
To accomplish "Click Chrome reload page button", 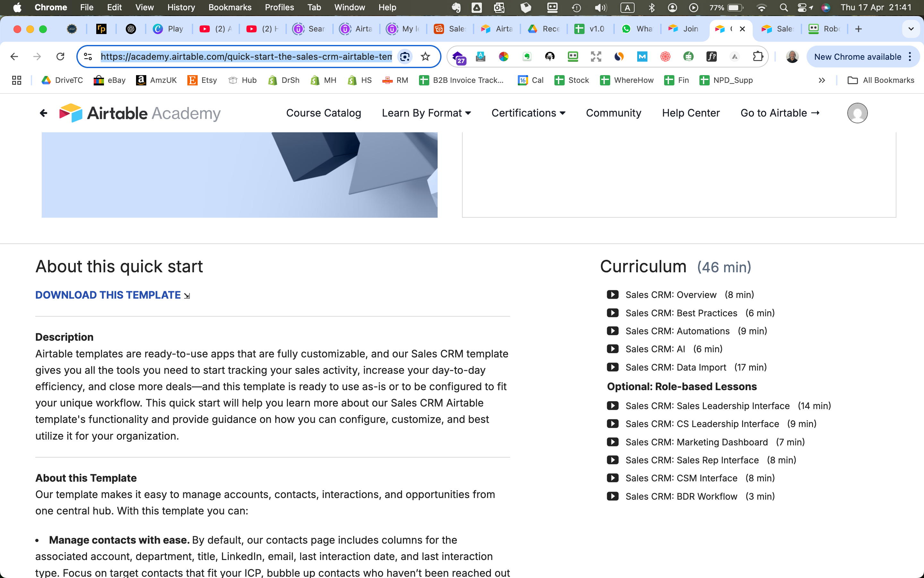I will [60, 57].
